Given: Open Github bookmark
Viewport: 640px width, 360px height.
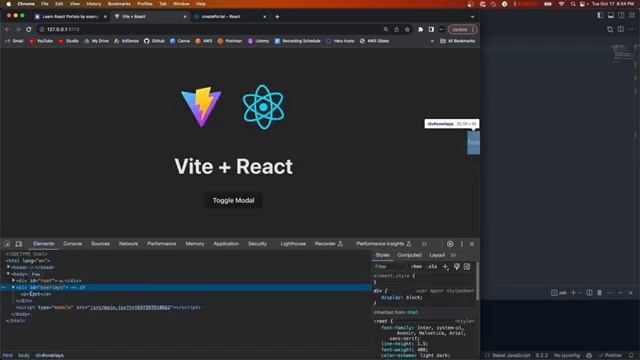Looking at the screenshot, I should point(154,41).
